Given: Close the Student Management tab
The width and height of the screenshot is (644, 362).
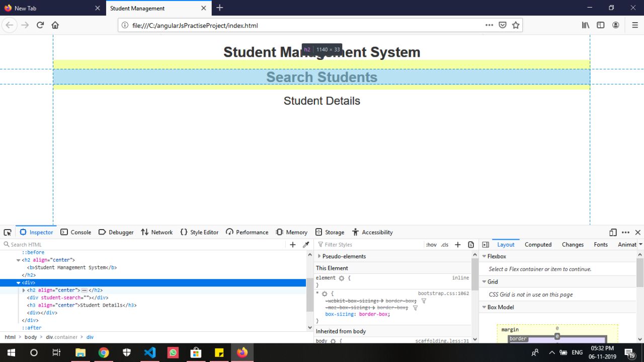Looking at the screenshot, I should point(203,8).
